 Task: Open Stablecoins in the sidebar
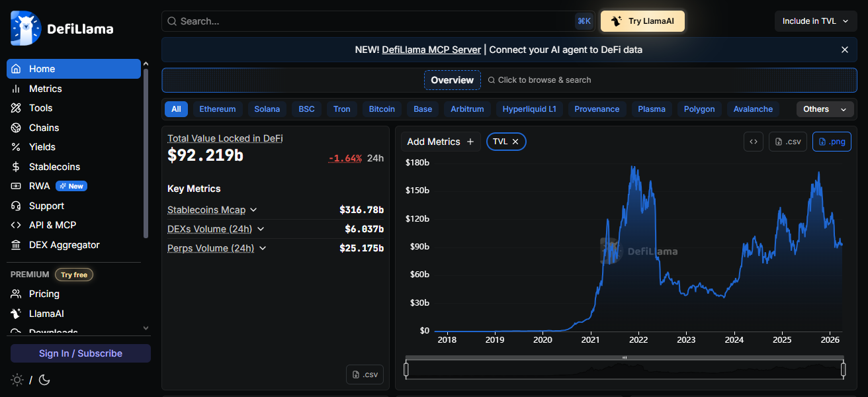54,167
